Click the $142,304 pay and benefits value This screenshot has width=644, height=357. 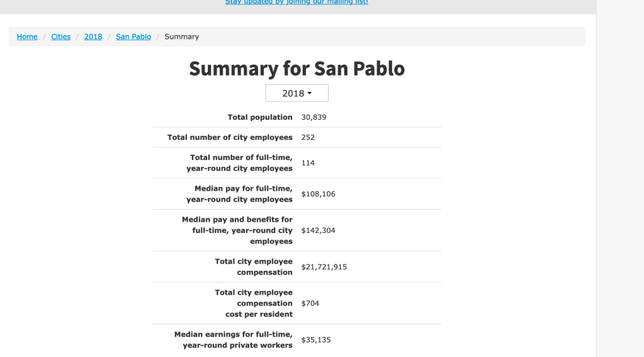319,230
